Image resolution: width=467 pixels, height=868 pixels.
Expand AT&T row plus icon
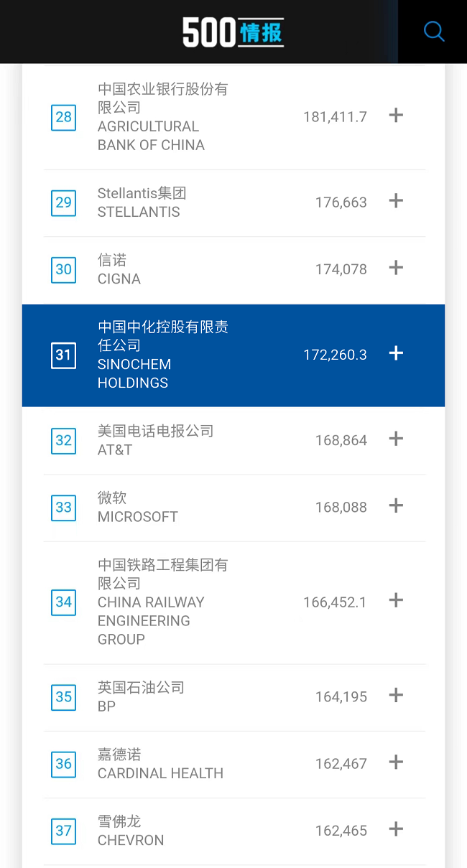[x=396, y=439]
